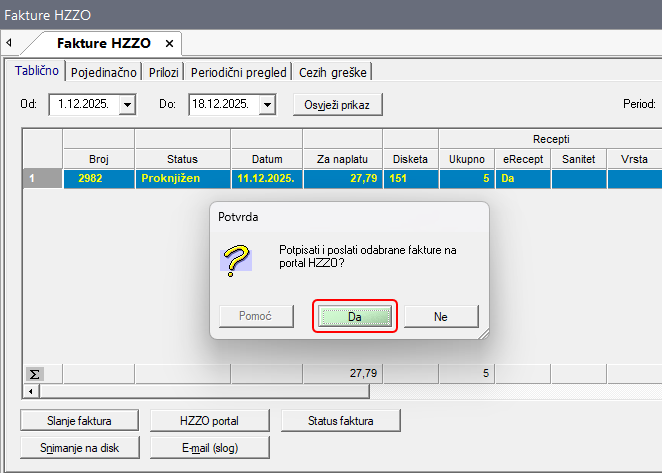Click the left tab scroll arrow
The width and height of the screenshot is (662, 473).
[9, 44]
